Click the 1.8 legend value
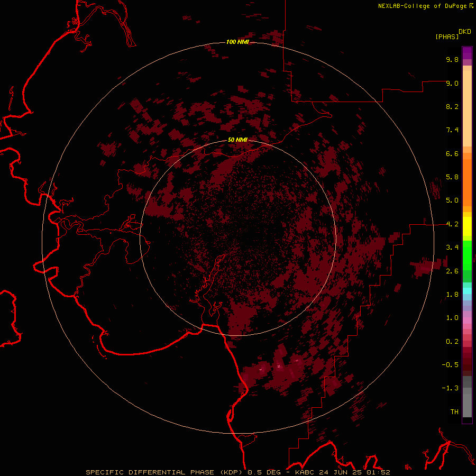The height and width of the screenshot is (476, 476). point(452,295)
